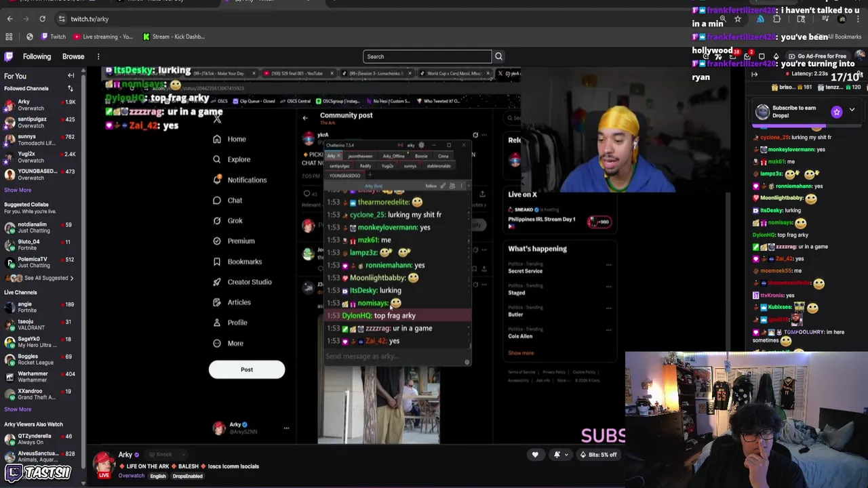868x488 pixels.
Task: Focus the Twitch search field
Action: click(427, 57)
